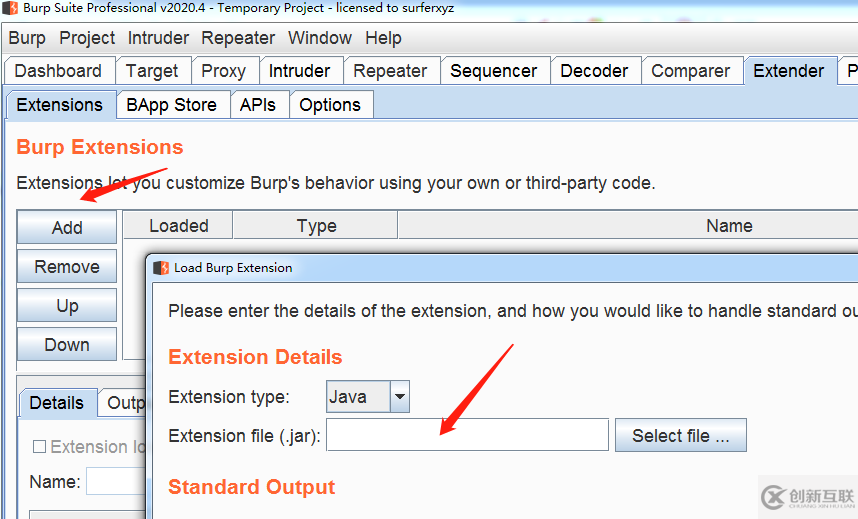Click the Extension file (.jar) input field
Screen dimensions: 858x519
(x=467, y=436)
